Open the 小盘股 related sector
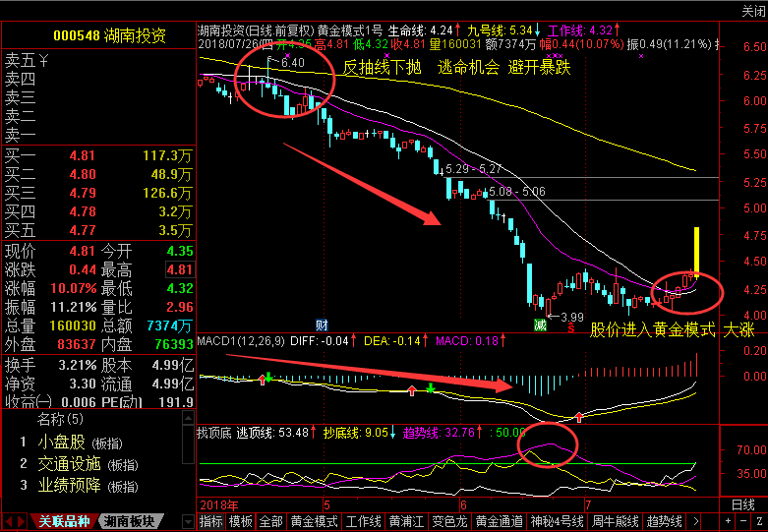Image resolution: width=768 pixels, height=532 pixels. (62, 441)
